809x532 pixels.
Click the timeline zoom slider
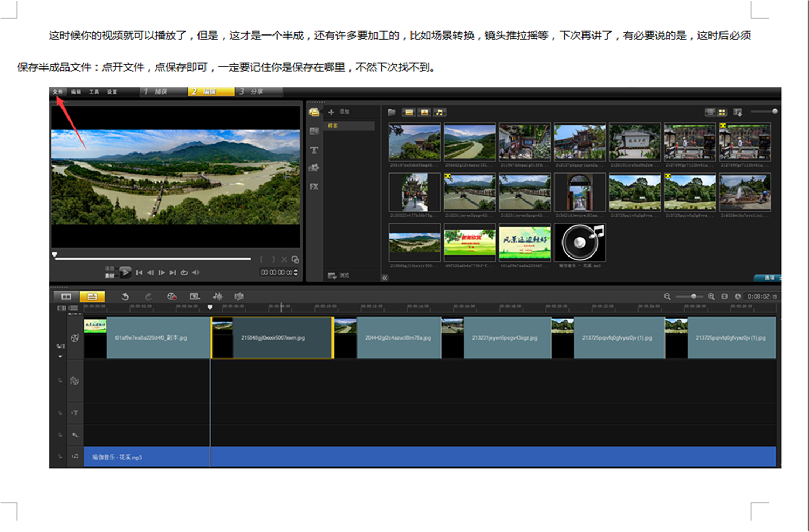pos(689,296)
